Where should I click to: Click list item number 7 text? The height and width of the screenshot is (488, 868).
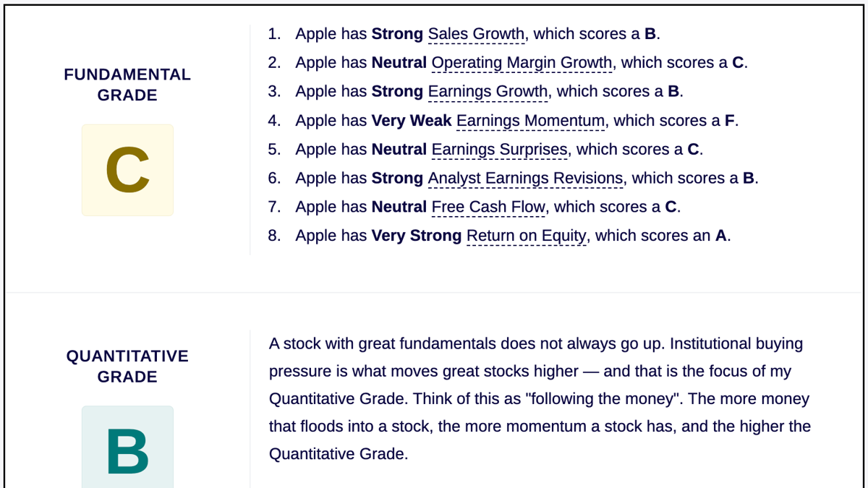click(x=488, y=207)
